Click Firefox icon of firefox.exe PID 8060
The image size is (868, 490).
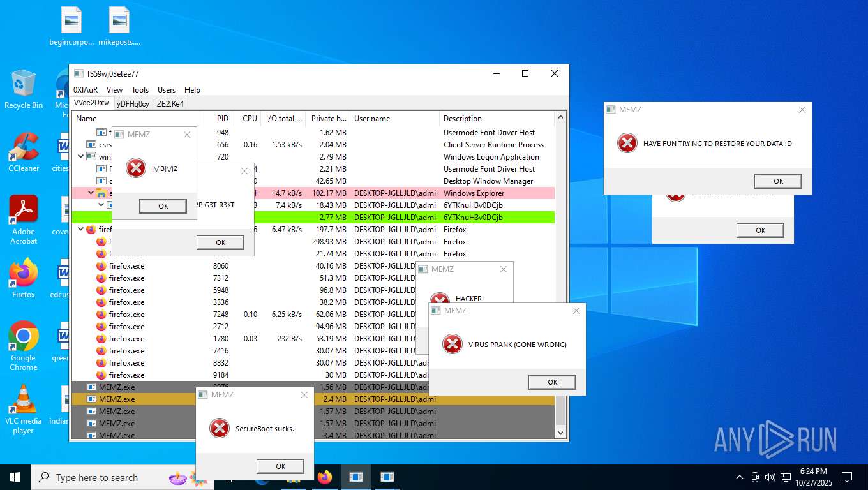(x=101, y=266)
